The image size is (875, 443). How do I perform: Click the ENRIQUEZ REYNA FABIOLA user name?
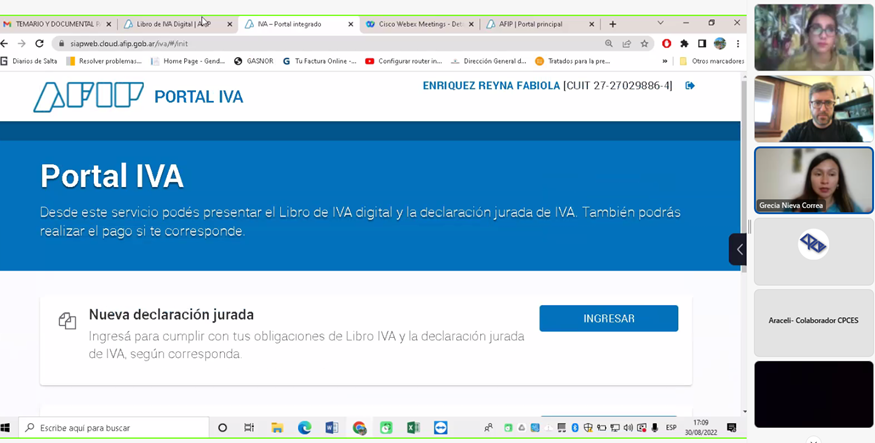coord(491,86)
